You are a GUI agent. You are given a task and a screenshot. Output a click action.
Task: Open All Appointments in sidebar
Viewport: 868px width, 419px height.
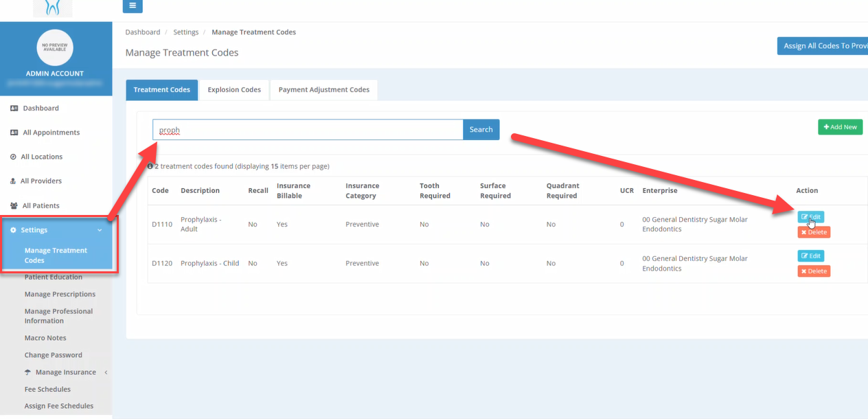click(x=51, y=133)
